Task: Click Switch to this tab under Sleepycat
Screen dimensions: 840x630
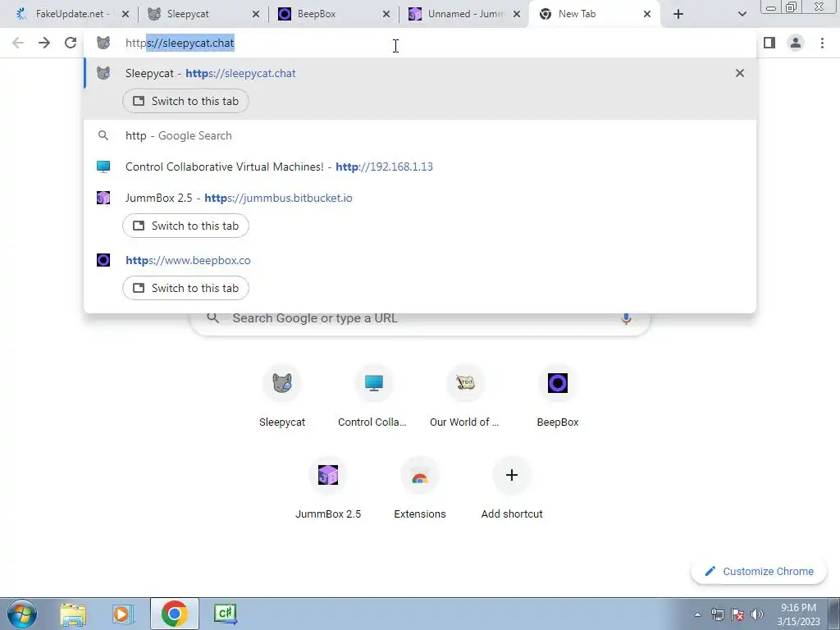Action: (x=185, y=101)
